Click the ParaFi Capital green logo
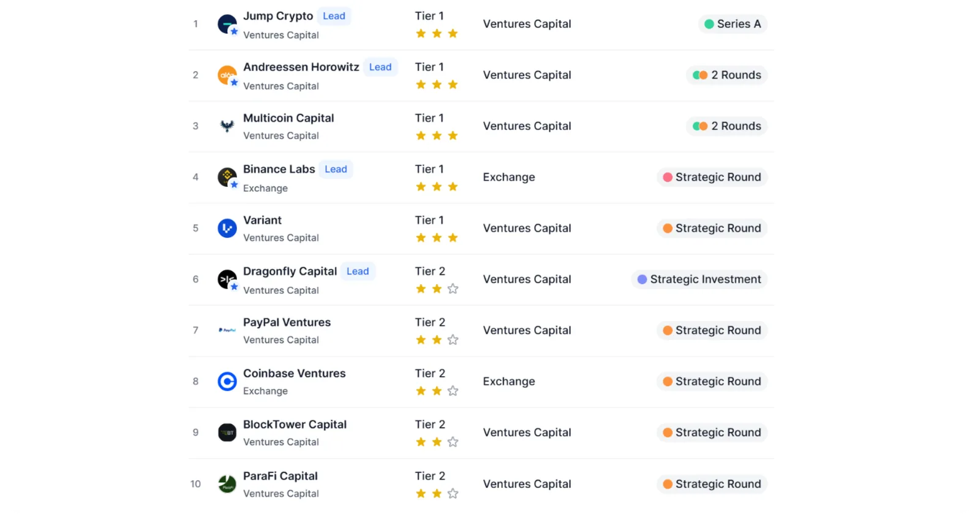The width and height of the screenshot is (980, 514). 227,484
